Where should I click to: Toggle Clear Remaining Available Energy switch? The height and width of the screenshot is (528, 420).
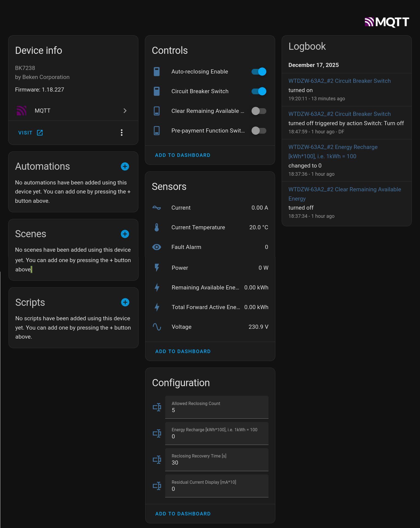pyautogui.click(x=259, y=111)
